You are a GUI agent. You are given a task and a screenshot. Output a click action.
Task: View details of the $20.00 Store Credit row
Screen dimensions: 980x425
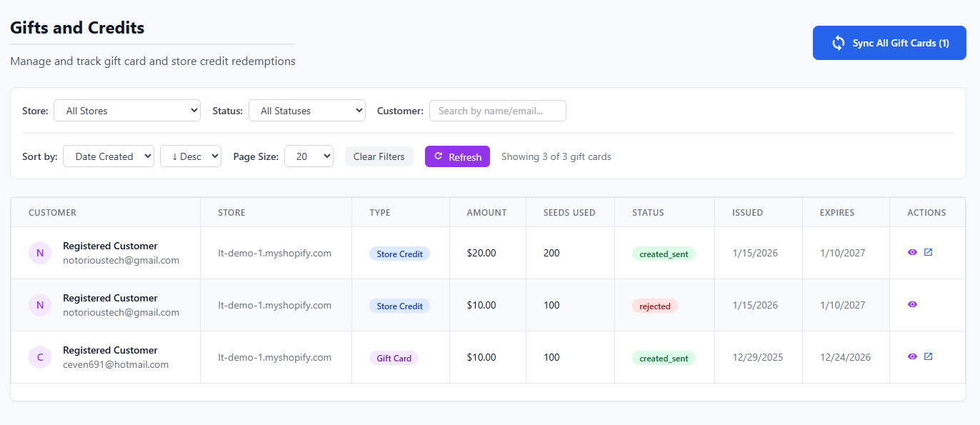[912, 252]
